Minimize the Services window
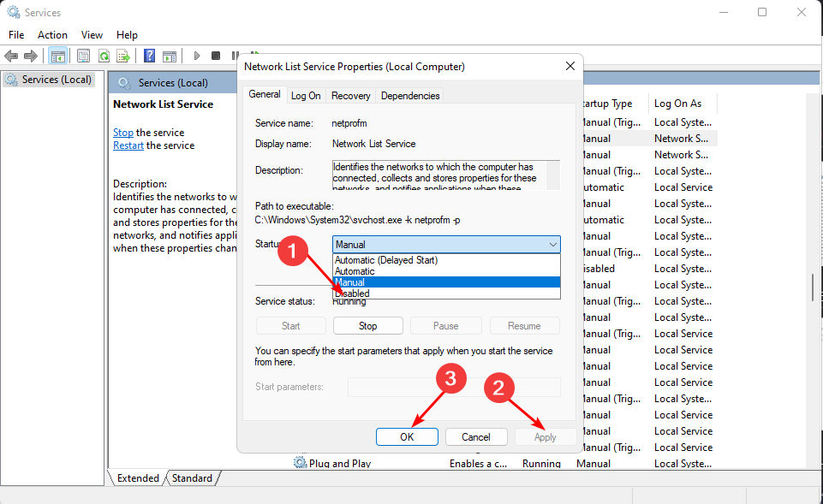Viewport: 823px width, 504px height. point(724,12)
